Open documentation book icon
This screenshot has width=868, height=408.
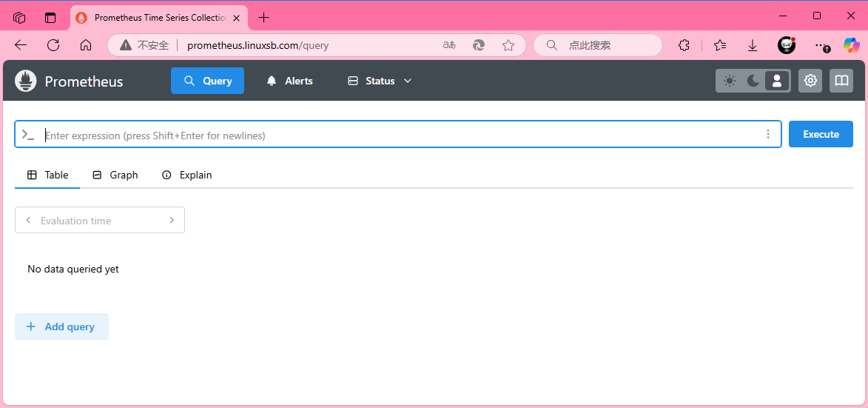(841, 81)
